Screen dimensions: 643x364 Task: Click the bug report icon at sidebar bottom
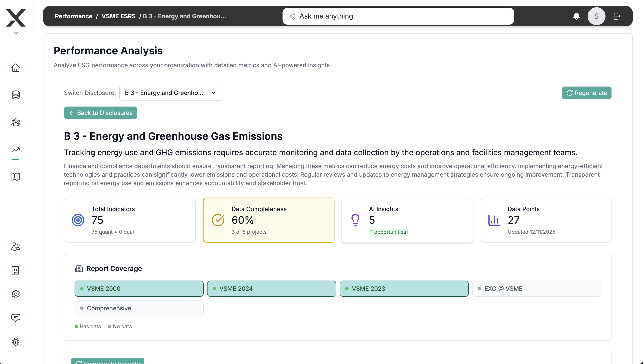[x=16, y=342]
